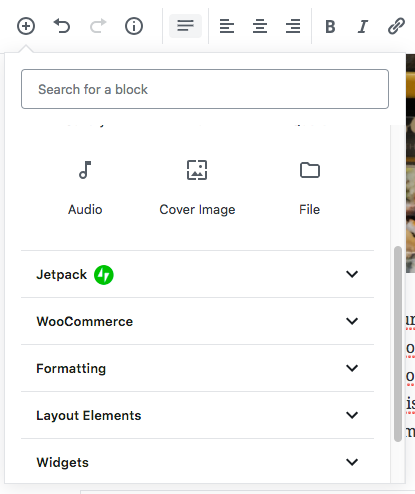Insert a File block
The height and width of the screenshot is (494, 415).
[310, 188]
